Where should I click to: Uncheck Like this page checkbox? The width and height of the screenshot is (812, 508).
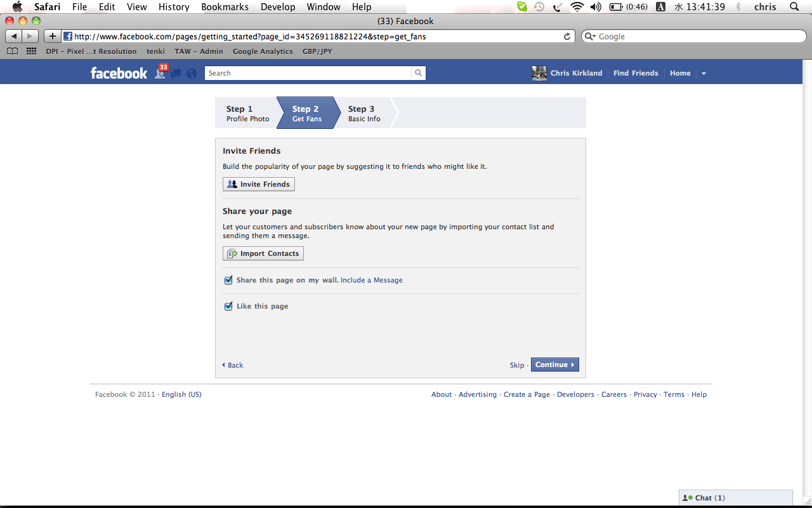[228, 306]
